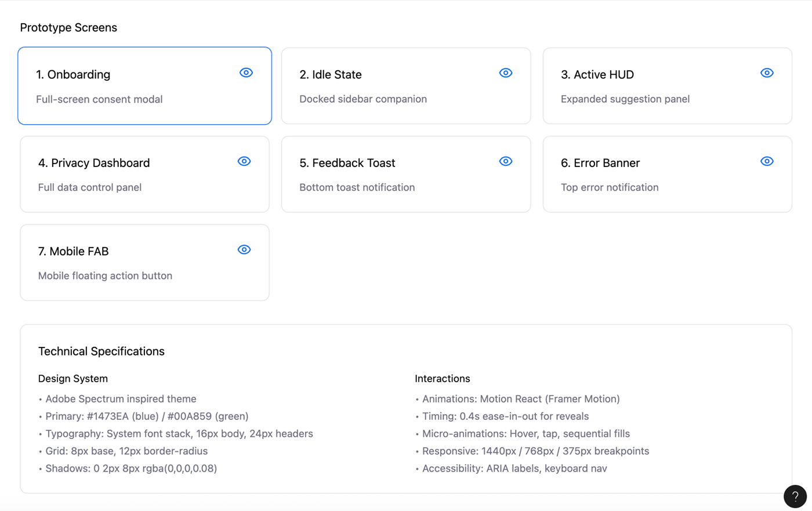Click the Mobile FAB eye icon
Viewport: 812px width, 511px height.
pyautogui.click(x=244, y=250)
